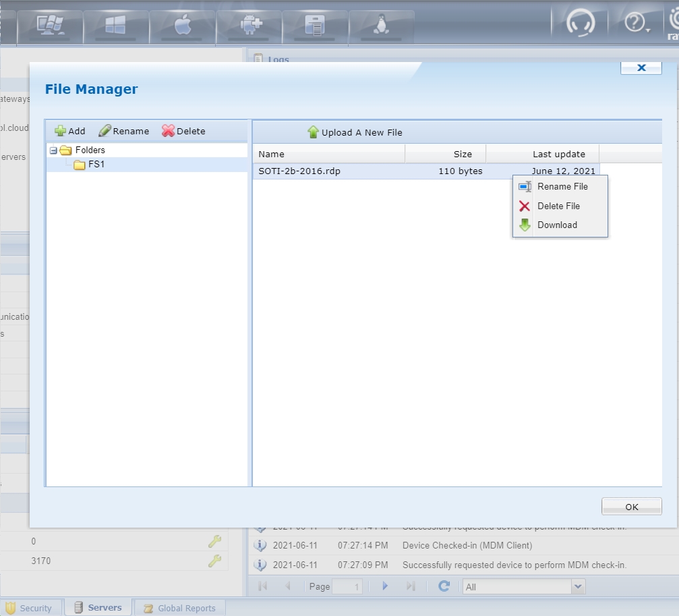Select Download in the context menu

556,225
